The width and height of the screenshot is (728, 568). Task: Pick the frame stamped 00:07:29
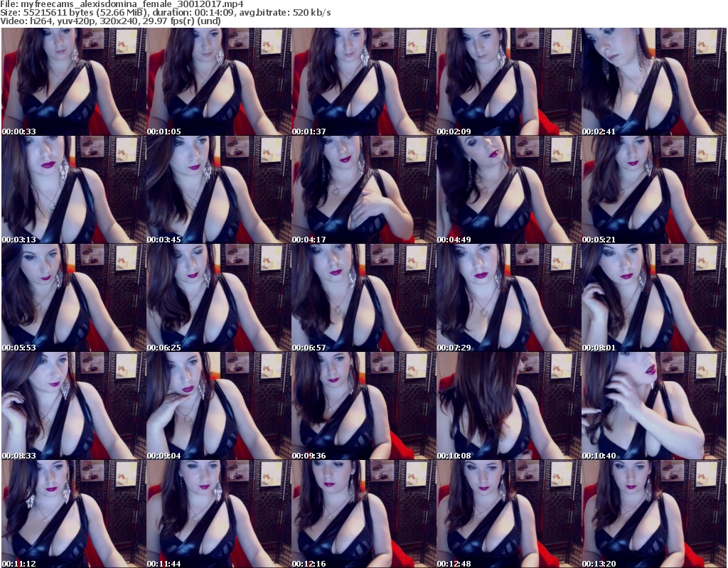click(508, 298)
